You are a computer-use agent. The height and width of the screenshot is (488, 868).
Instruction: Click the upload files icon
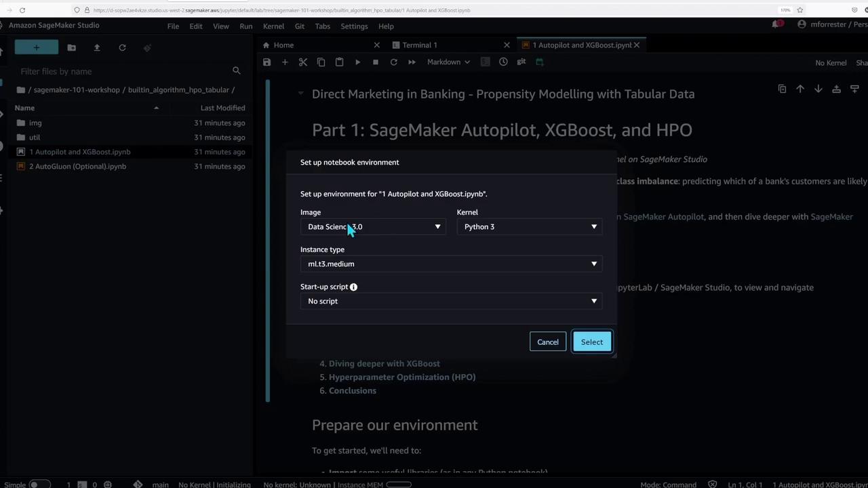click(97, 47)
